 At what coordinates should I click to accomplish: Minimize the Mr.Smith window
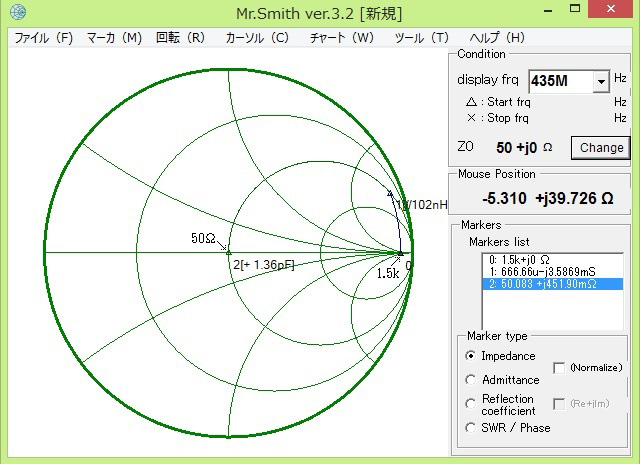tap(548, 9)
